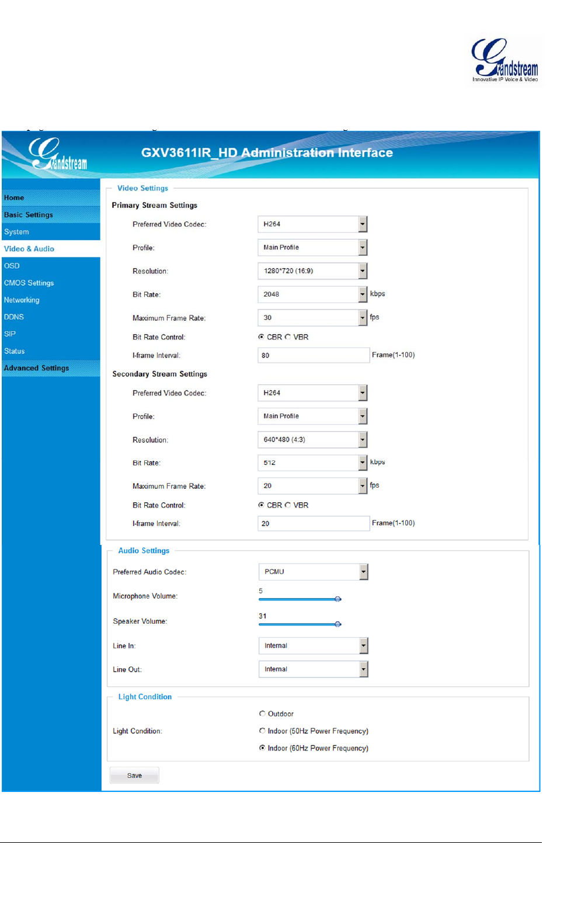Expand secondary Preferred Video Codec dropdown
Image resolution: width=588 pixels, height=900 pixels.
[x=312, y=392]
